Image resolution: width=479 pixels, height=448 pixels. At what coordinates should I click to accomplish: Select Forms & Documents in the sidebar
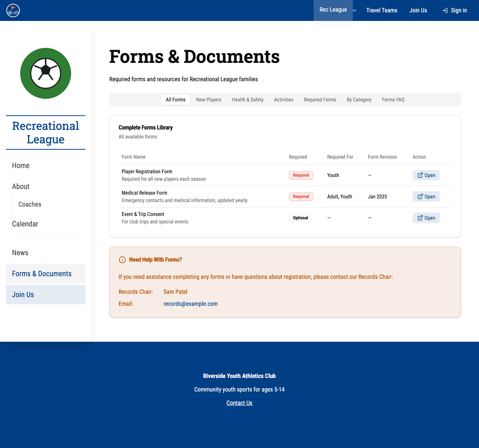46,274
